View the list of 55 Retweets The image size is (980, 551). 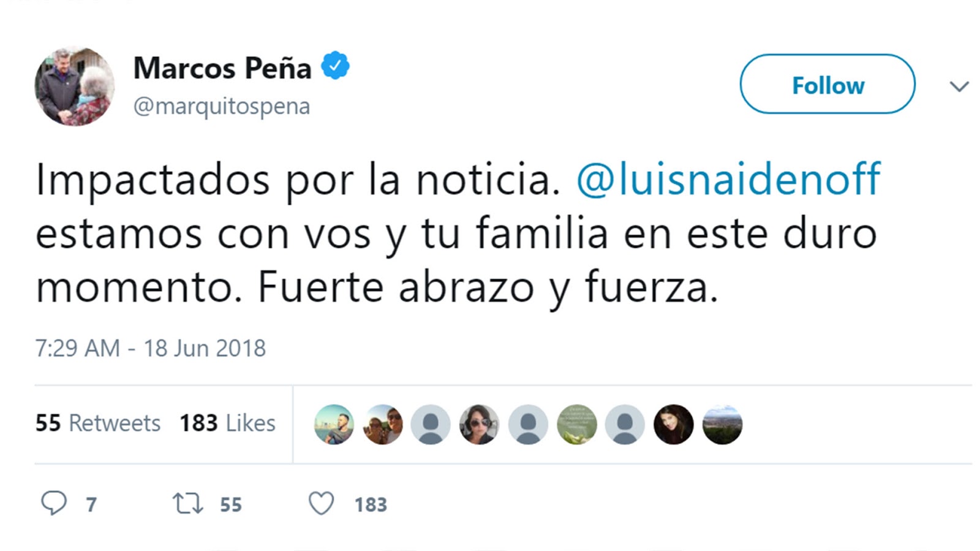98,423
